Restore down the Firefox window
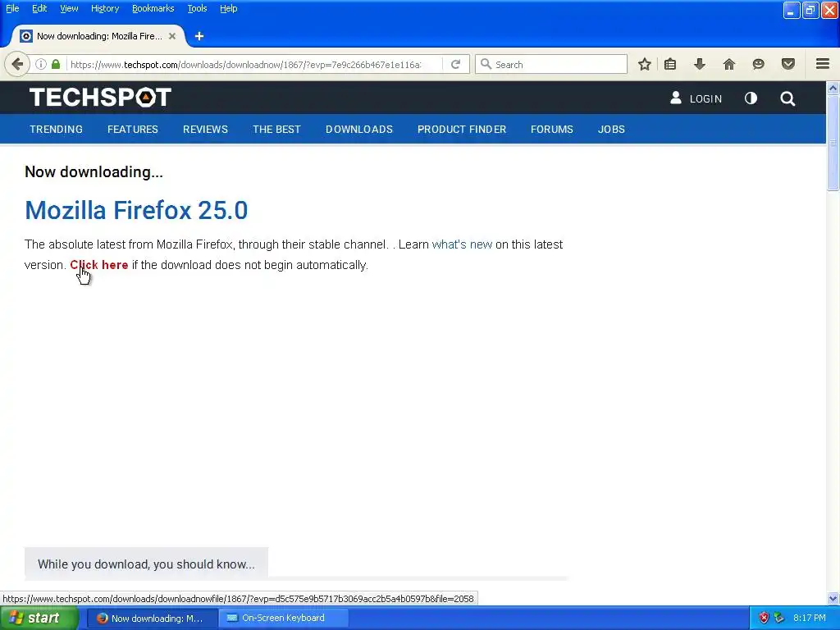This screenshot has width=840, height=630. 810,10
